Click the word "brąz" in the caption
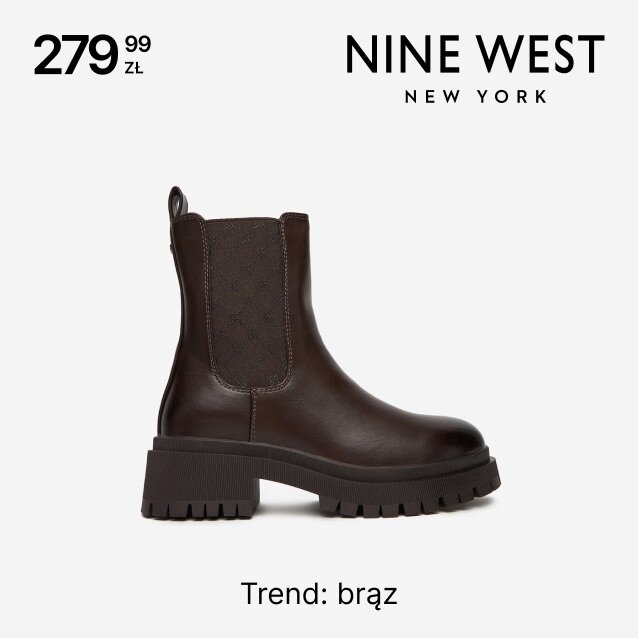Screen dimensions: 638x638 [367, 595]
